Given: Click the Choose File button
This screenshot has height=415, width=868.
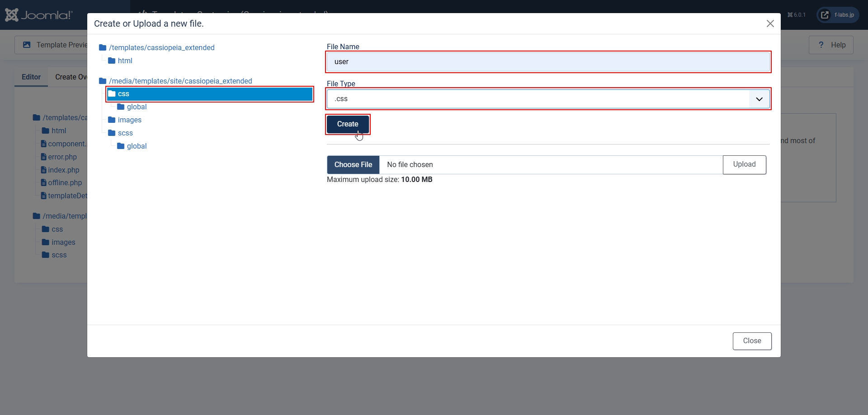Looking at the screenshot, I should [353, 165].
